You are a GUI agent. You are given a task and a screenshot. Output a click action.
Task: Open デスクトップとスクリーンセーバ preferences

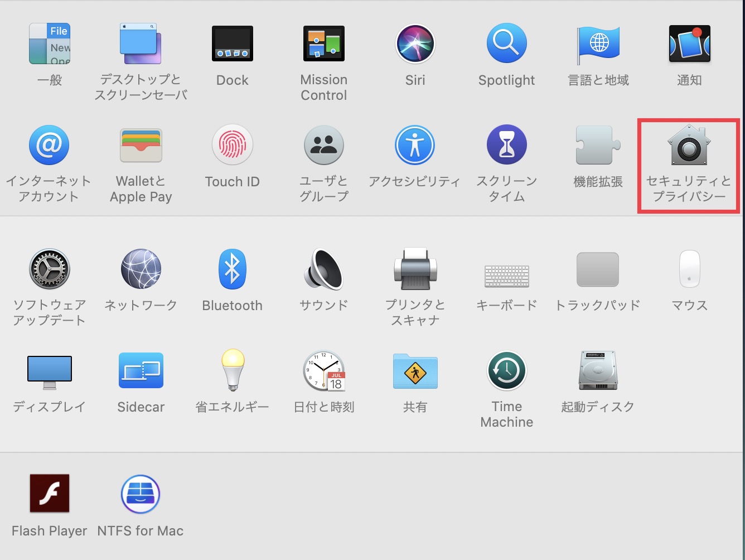(141, 44)
